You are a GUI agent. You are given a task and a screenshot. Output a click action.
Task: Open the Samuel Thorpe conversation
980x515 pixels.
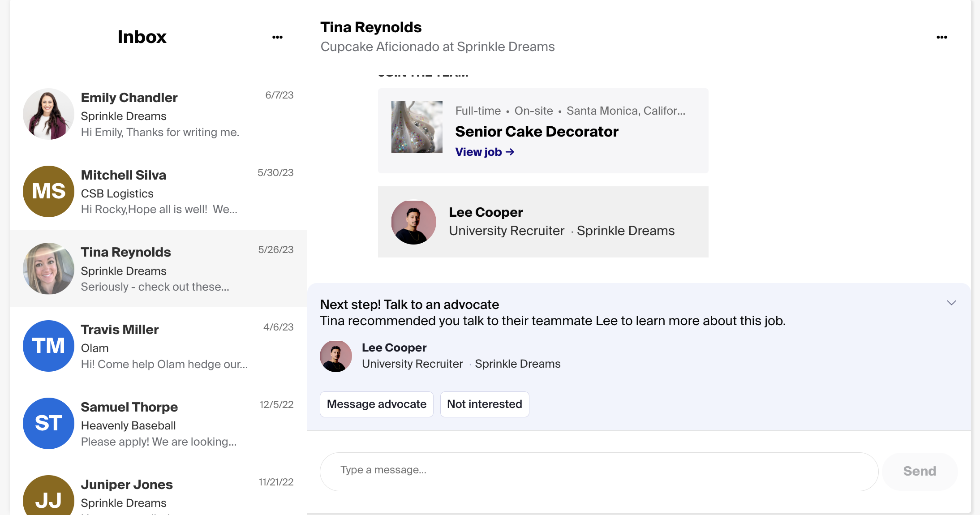pyautogui.click(x=157, y=423)
